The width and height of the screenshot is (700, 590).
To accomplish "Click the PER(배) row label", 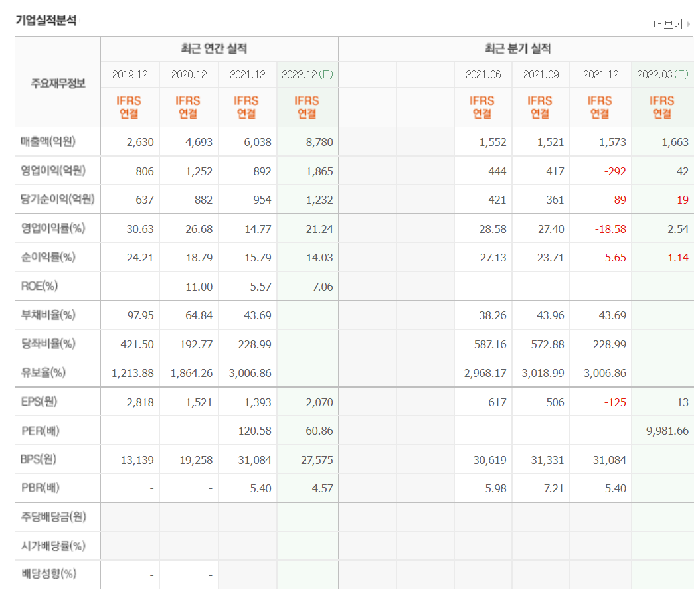I will click(x=40, y=430).
